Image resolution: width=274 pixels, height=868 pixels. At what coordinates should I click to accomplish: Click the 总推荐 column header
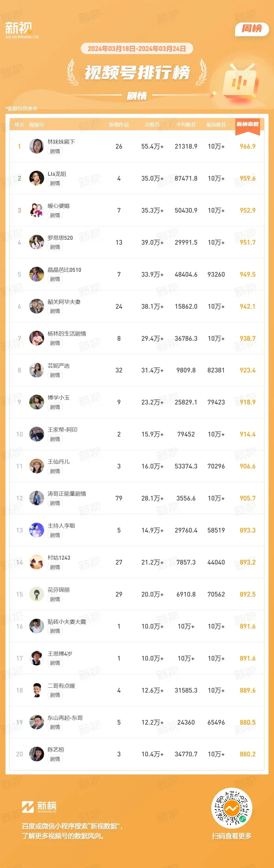153,125
